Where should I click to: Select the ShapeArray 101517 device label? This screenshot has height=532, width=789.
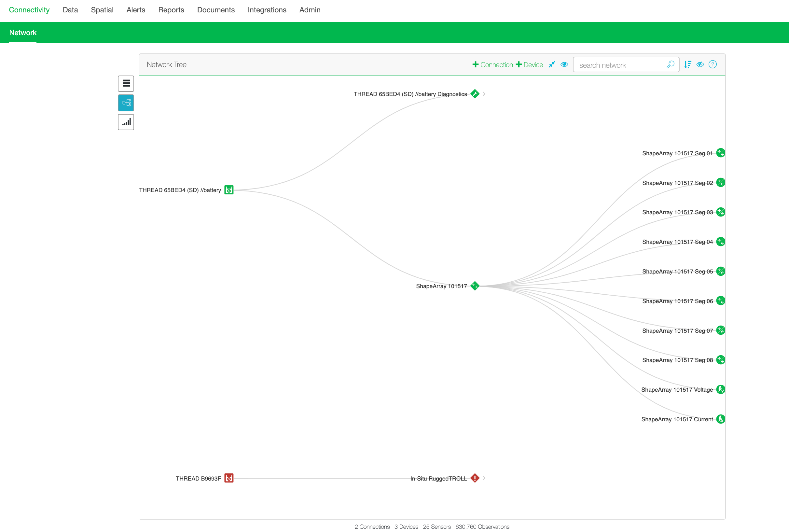(441, 287)
